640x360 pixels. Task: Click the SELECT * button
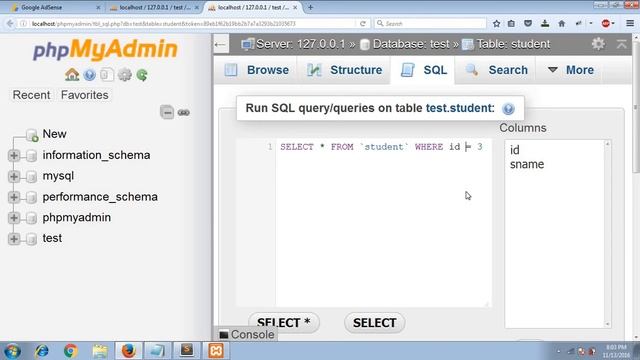[x=284, y=323]
